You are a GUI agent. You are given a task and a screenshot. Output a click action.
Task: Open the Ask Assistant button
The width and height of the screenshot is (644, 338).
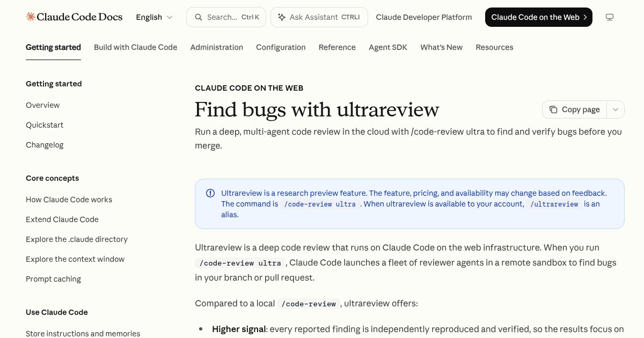coord(319,17)
